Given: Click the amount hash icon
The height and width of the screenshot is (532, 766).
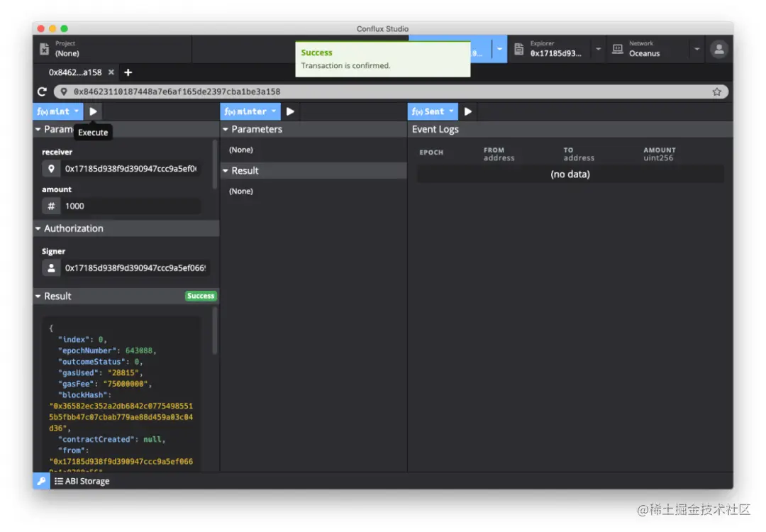Looking at the screenshot, I should (x=51, y=206).
